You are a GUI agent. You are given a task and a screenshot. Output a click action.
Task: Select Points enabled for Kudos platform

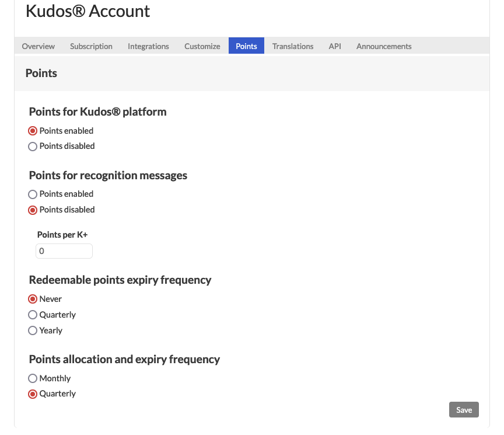coord(33,131)
